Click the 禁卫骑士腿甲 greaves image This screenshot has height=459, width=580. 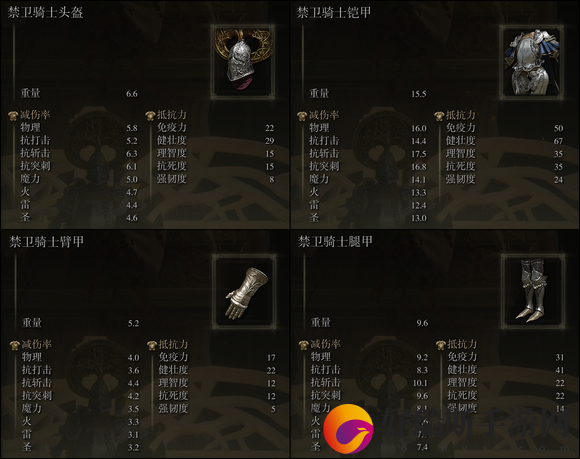(533, 291)
